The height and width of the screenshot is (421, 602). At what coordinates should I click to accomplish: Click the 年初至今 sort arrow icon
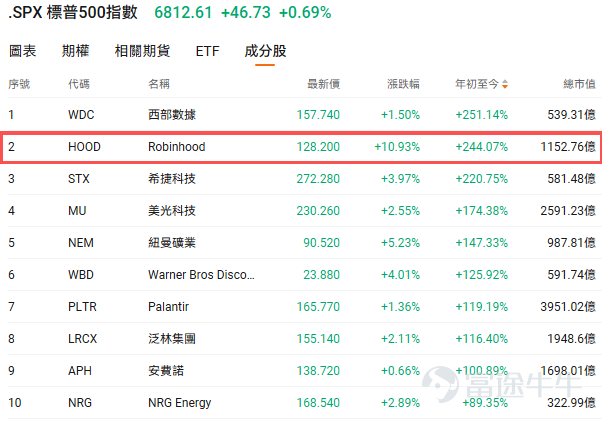(505, 84)
